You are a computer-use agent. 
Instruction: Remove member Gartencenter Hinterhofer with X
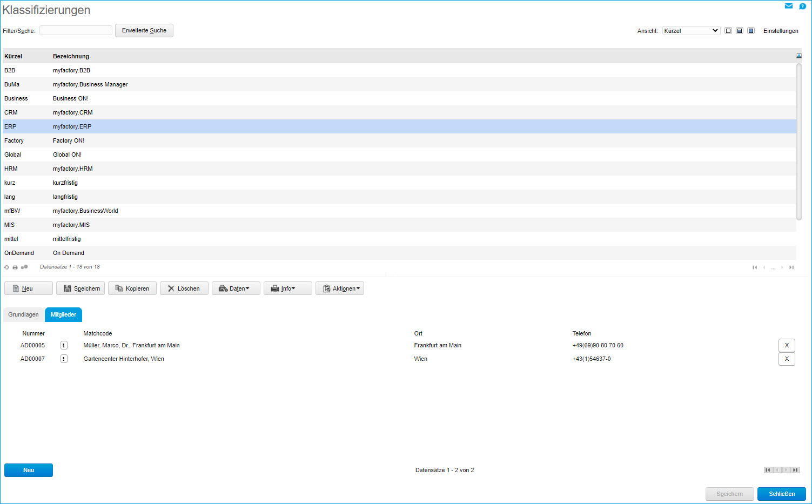[786, 359]
